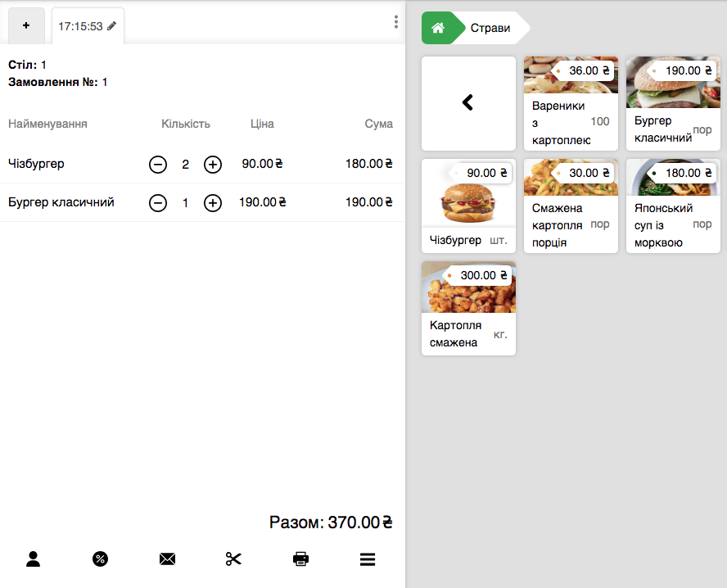Add Вареники з картоплею to the order

[x=571, y=103]
